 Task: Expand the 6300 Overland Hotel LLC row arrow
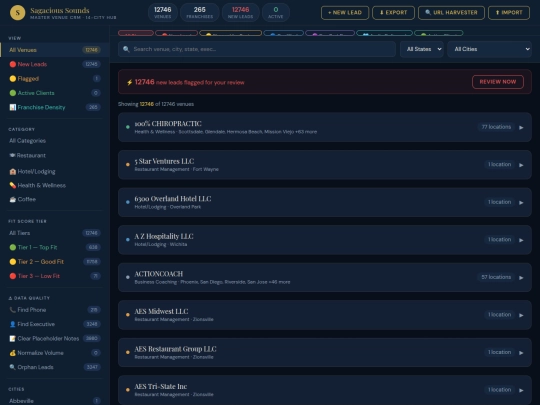(x=521, y=202)
